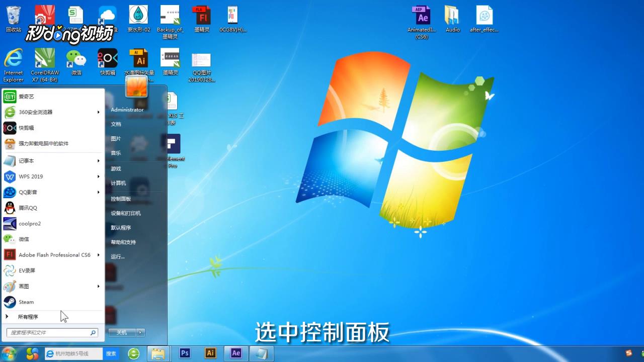
Task: Open 文档 (Documents) in Start menu
Action: coord(116,124)
